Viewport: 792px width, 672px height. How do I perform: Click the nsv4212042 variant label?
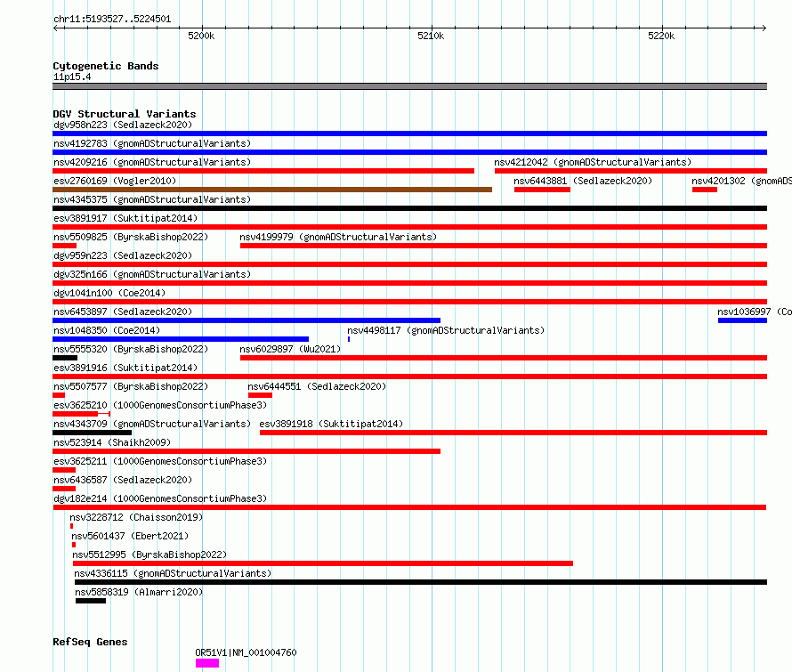[593, 162]
